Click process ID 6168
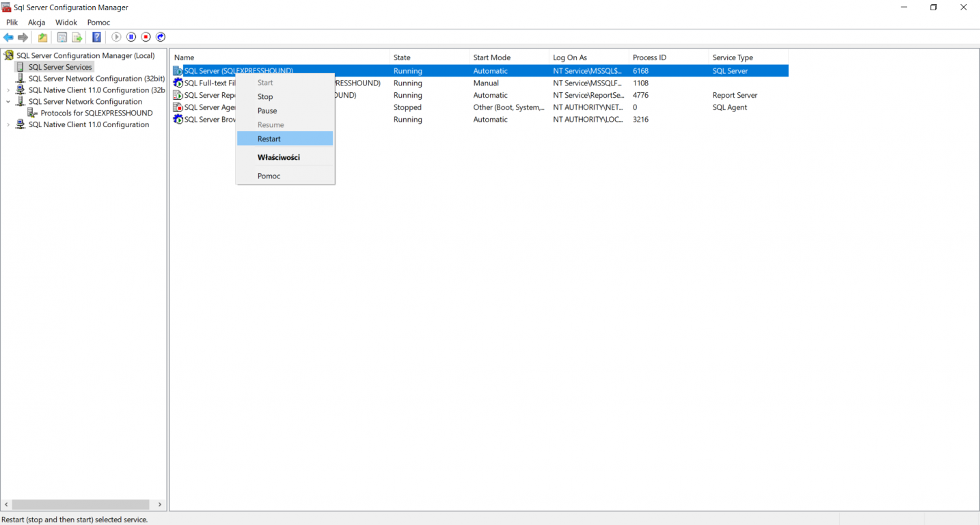Viewport: 980px width, 525px height. tap(640, 71)
